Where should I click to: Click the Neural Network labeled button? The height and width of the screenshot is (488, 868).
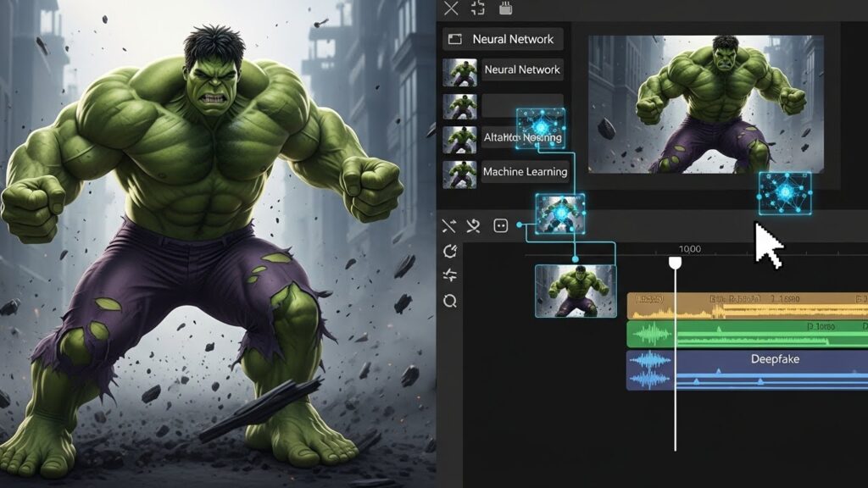point(523,69)
